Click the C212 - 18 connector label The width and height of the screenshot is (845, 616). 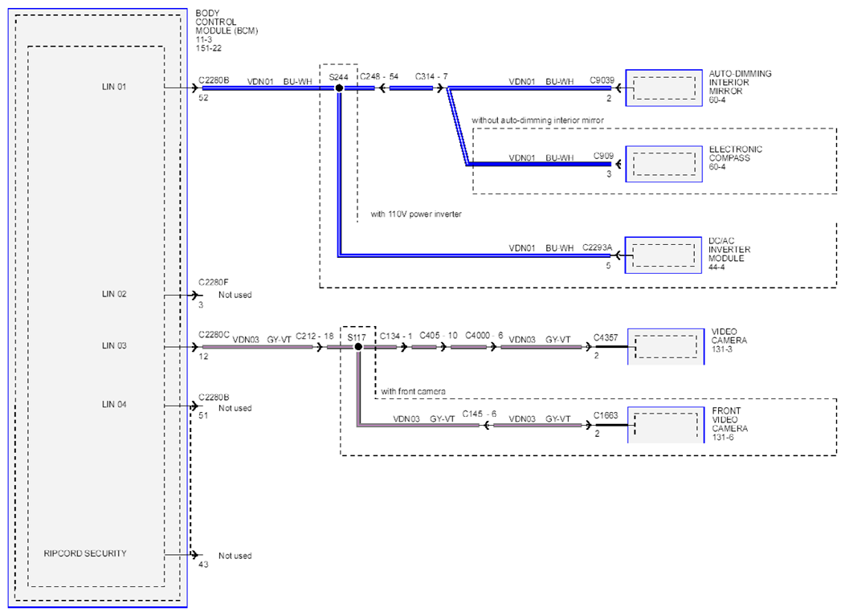click(x=314, y=337)
